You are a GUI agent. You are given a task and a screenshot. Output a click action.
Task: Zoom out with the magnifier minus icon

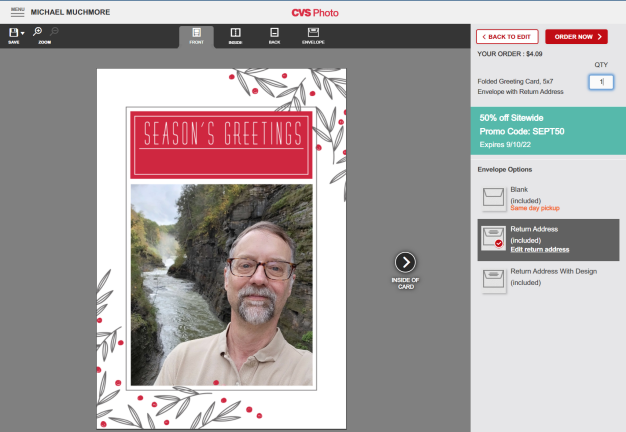pos(54,32)
